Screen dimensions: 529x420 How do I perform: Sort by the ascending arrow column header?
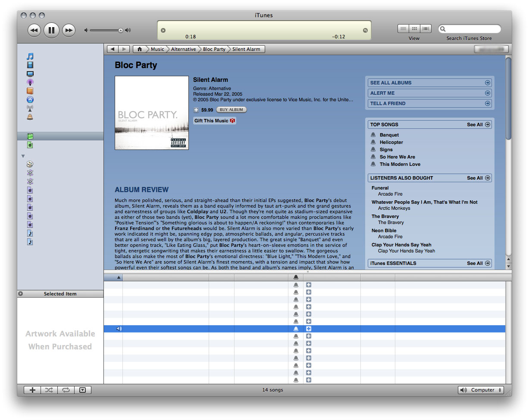click(113, 277)
